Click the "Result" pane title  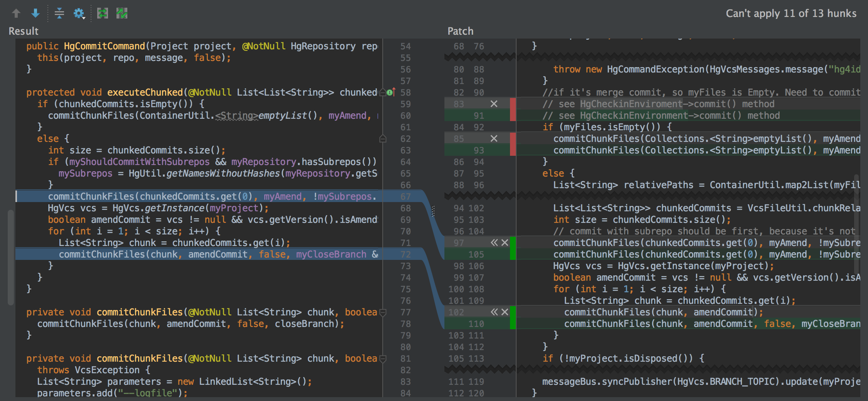(x=24, y=31)
